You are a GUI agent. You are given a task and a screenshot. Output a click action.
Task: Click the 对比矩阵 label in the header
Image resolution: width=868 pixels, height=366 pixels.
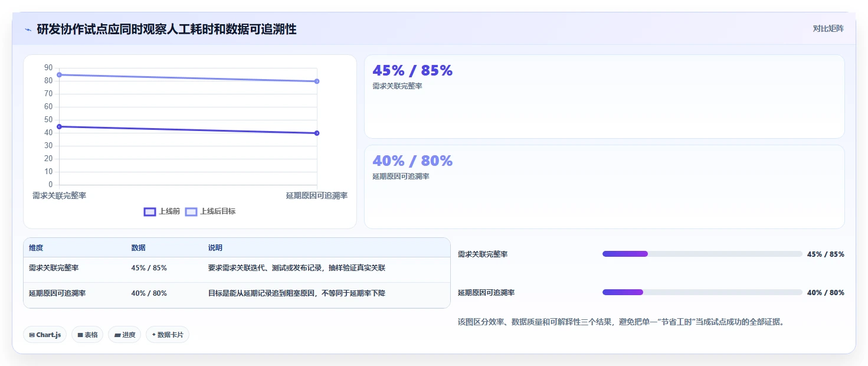click(x=828, y=28)
